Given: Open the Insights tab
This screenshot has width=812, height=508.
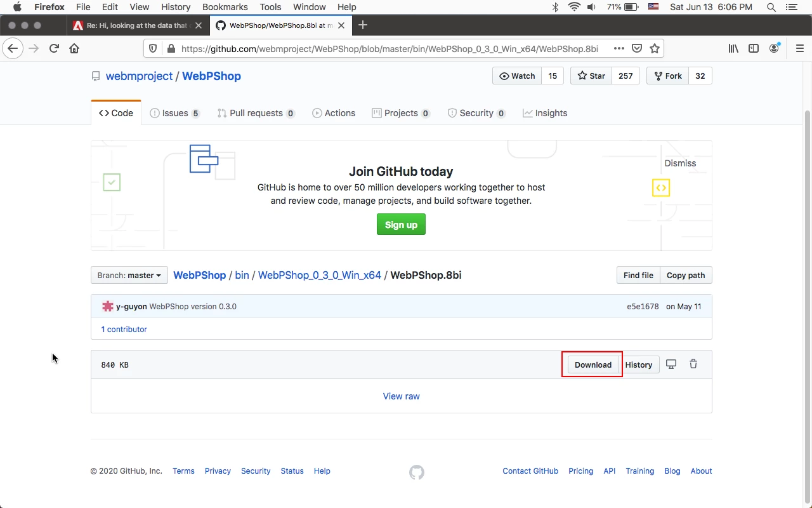Looking at the screenshot, I should coord(545,113).
